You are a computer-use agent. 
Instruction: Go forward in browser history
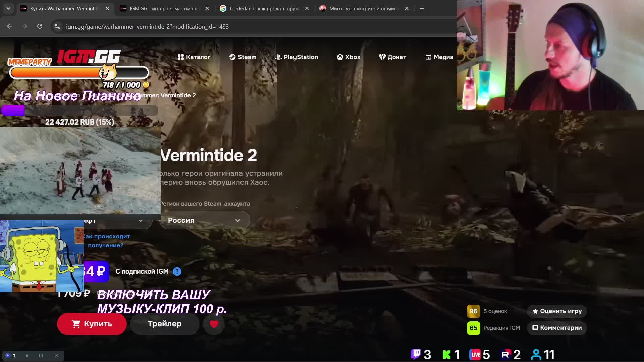(x=24, y=26)
